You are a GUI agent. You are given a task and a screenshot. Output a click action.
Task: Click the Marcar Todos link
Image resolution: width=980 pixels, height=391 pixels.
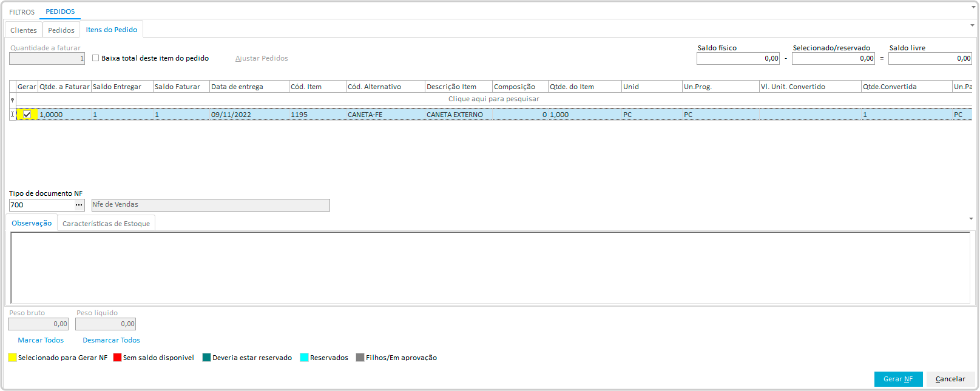[41, 340]
